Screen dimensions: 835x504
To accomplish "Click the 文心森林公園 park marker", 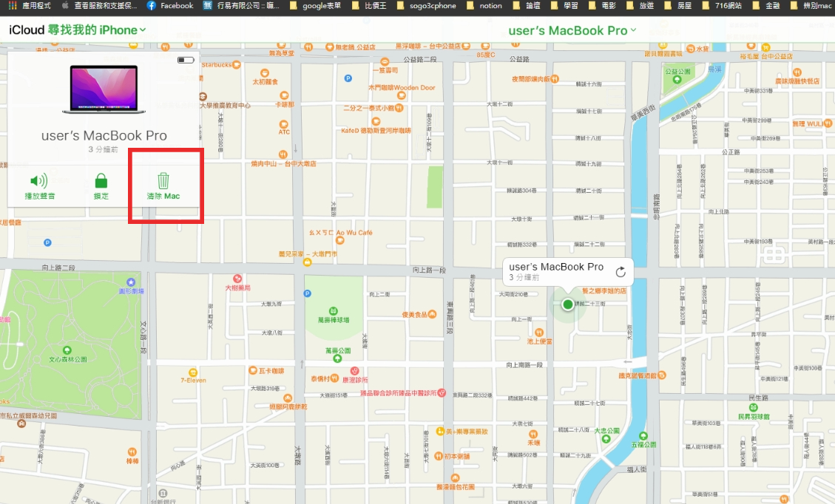I will pyautogui.click(x=67, y=350).
